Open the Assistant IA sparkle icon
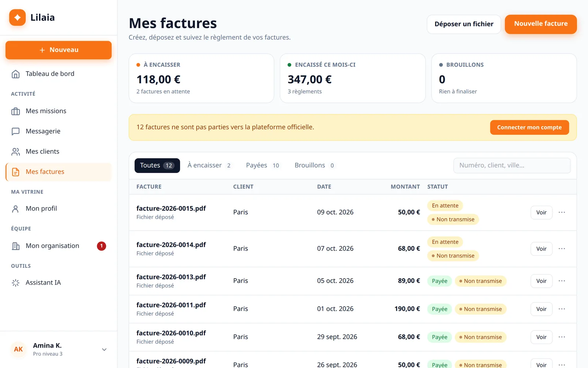588x368 pixels. coord(15,283)
